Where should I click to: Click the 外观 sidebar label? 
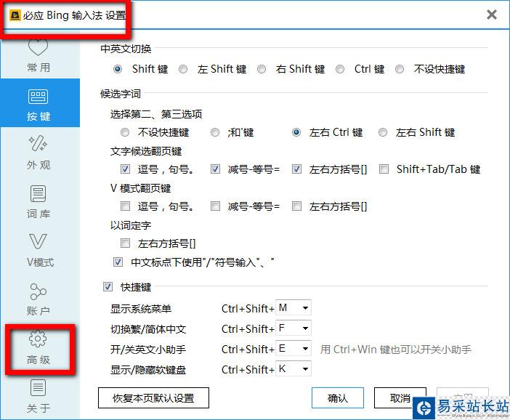pos(39,165)
